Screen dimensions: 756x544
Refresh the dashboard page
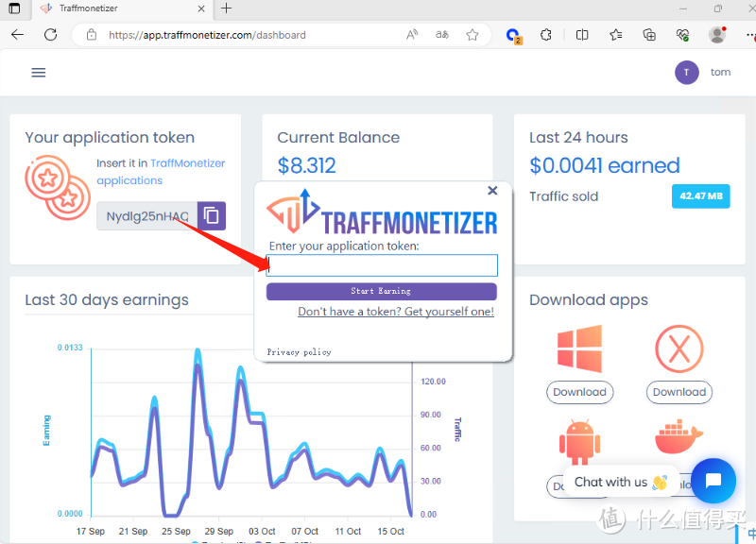(51, 35)
